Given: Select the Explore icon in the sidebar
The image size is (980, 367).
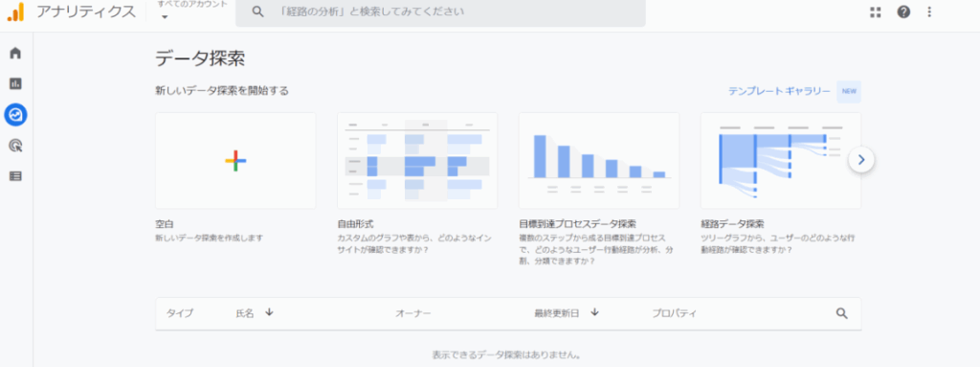Looking at the screenshot, I should pyautogui.click(x=15, y=115).
